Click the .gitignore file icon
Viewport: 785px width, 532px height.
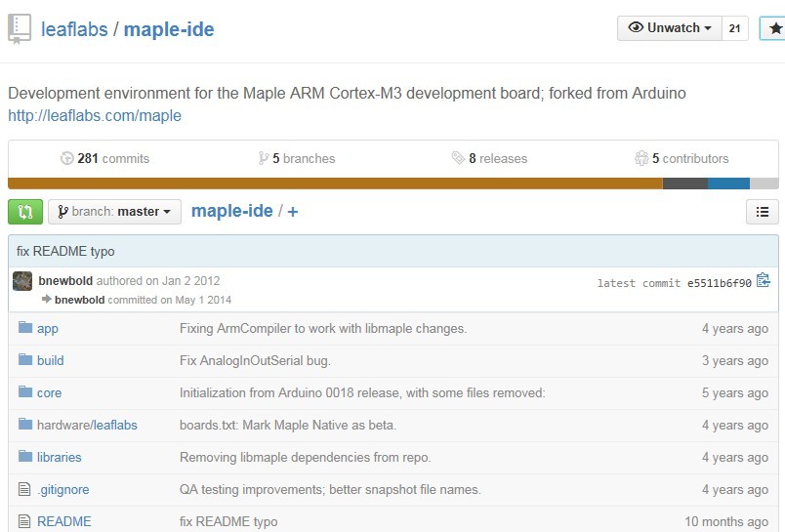tap(24, 489)
